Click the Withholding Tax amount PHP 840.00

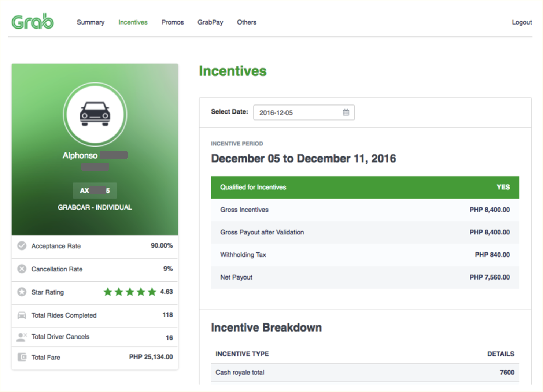coord(492,255)
